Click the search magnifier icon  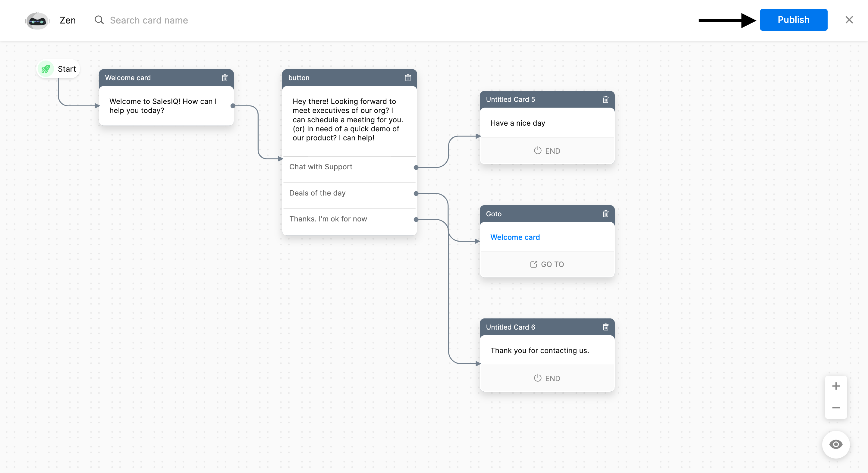coord(99,20)
